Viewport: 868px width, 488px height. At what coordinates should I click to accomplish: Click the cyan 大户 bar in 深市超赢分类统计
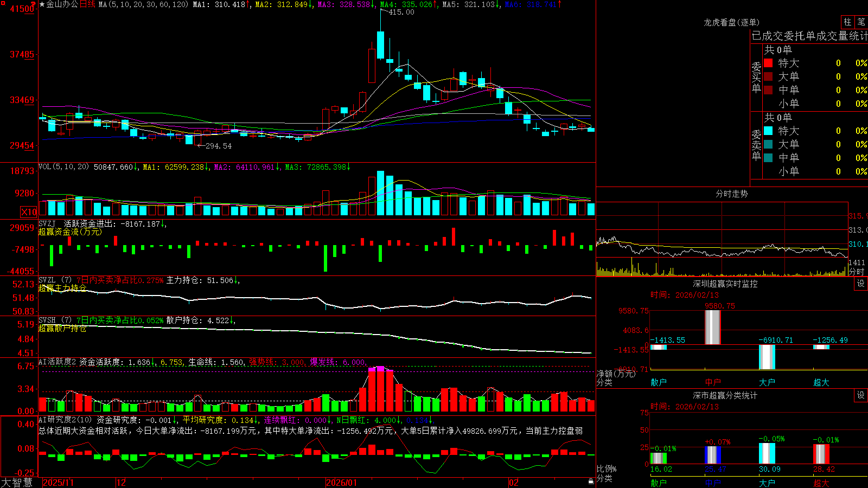click(x=767, y=453)
